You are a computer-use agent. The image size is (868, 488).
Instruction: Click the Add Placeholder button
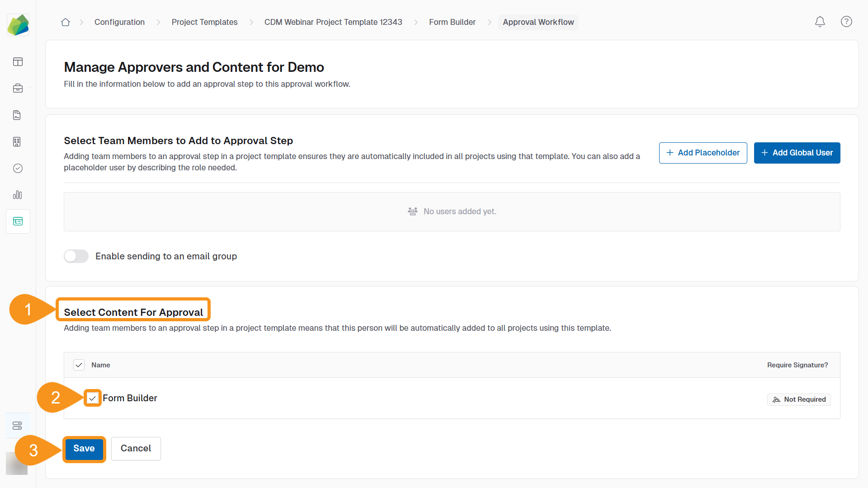point(703,153)
